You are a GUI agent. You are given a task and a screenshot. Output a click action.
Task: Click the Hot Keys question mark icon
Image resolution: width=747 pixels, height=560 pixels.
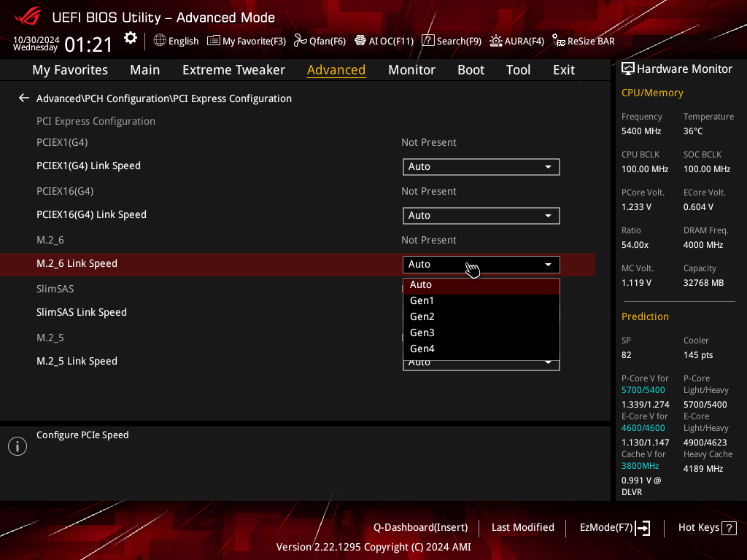[729, 528]
